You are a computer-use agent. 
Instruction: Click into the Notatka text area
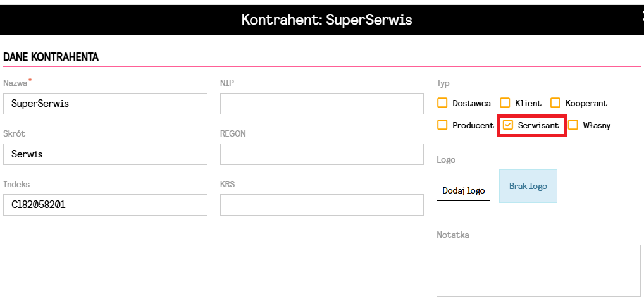(x=539, y=271)
